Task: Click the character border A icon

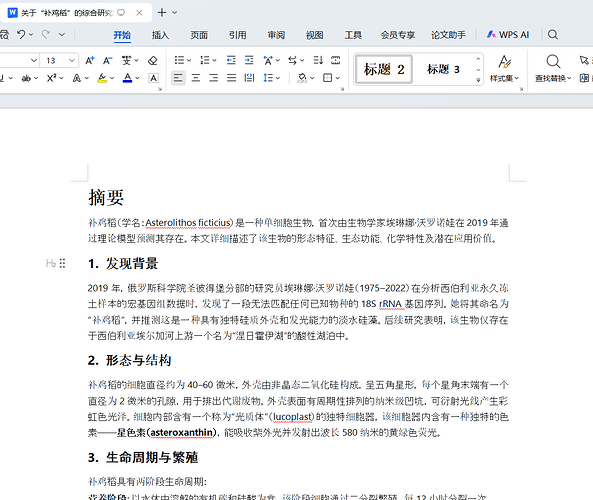Action: [x=153, y=78]
